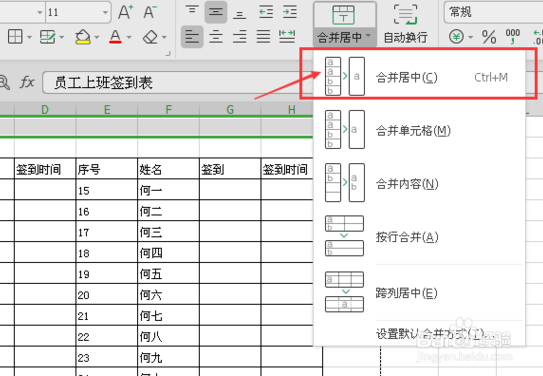Image resolution: width=543 pixels, height=376 pixels.
Task: Click the currency yen icon
Action: click(456, 36)
